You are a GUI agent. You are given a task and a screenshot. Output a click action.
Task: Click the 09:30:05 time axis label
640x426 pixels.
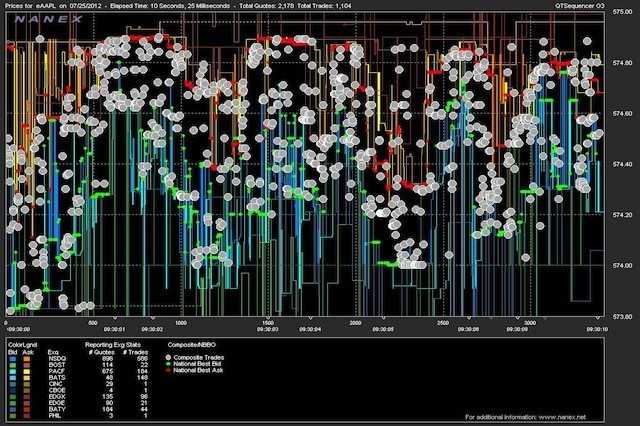383,329
